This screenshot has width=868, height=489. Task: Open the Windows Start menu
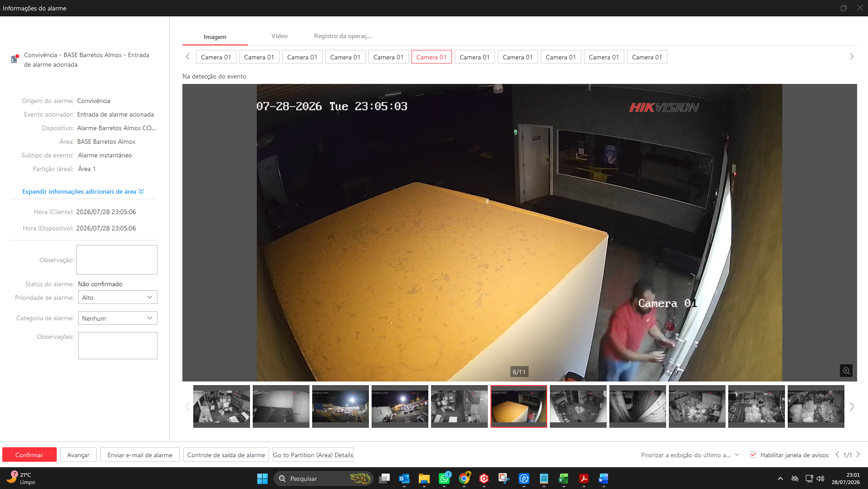click(x=262, y=479)
